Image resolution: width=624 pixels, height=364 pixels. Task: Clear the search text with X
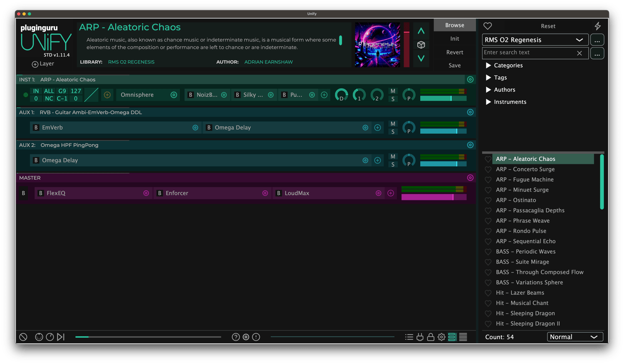pyautogui.click(x=579, y=53)
